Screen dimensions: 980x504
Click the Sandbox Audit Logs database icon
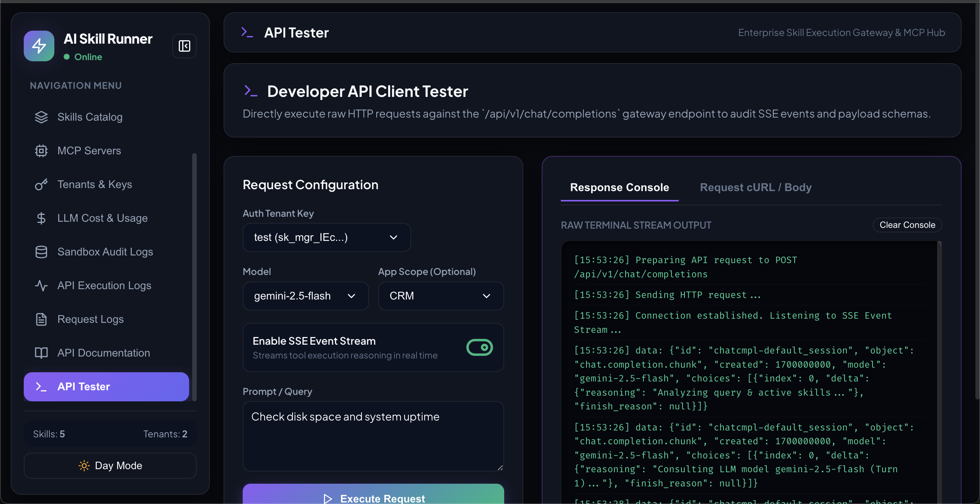click(x=41, y=252)
